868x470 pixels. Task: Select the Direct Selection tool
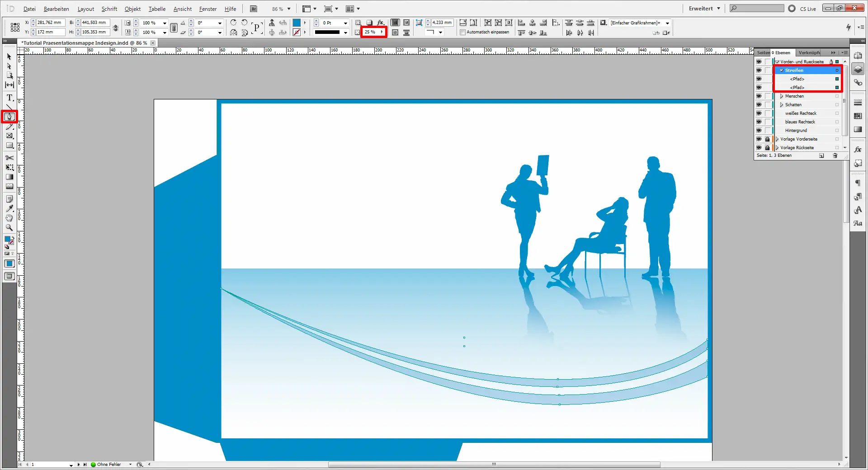point(9,66)
